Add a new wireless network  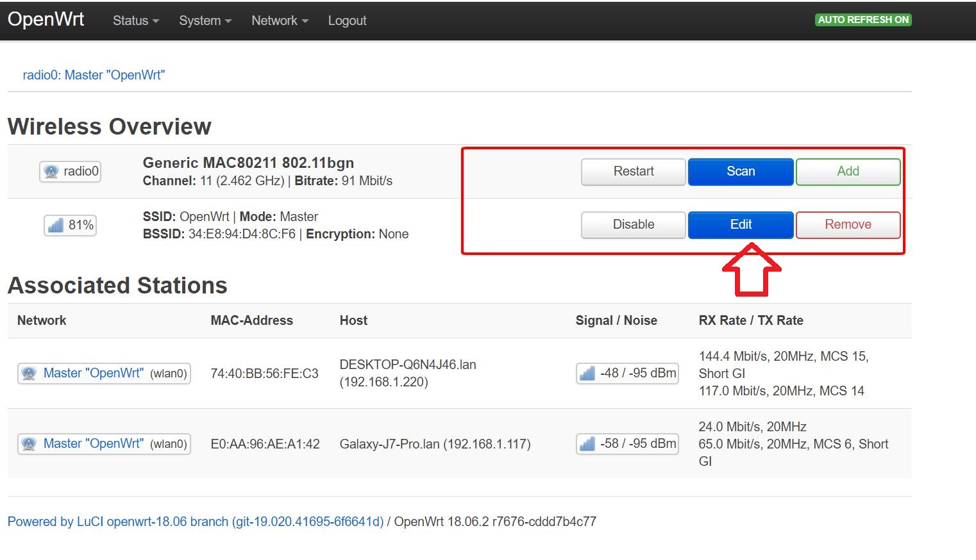(848, 172)
